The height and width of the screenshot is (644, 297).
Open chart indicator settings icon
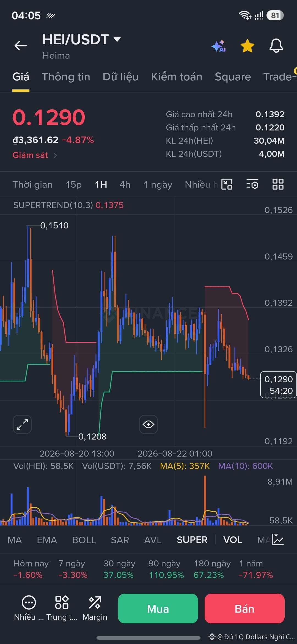pos(252,184)
